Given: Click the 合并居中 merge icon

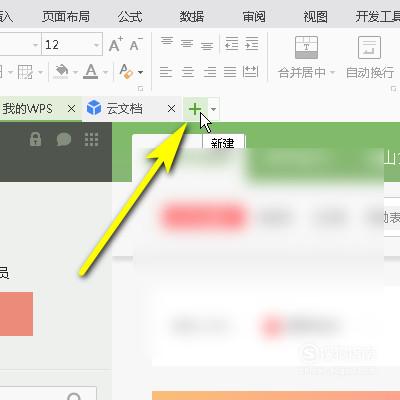Looking at the screenshot, I should 306,47.
